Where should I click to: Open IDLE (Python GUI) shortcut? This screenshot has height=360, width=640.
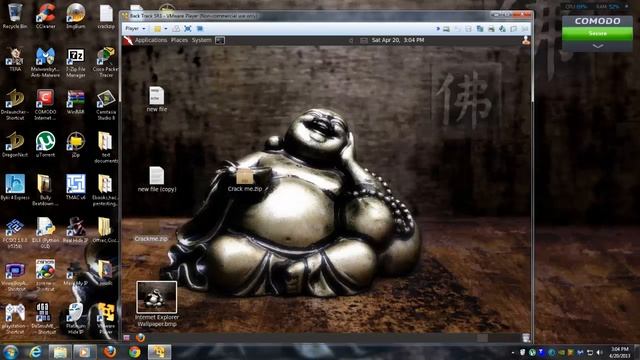[x=45, y=233]
